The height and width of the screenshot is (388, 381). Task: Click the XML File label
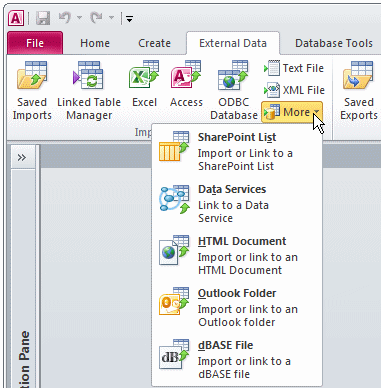point(304,90)
